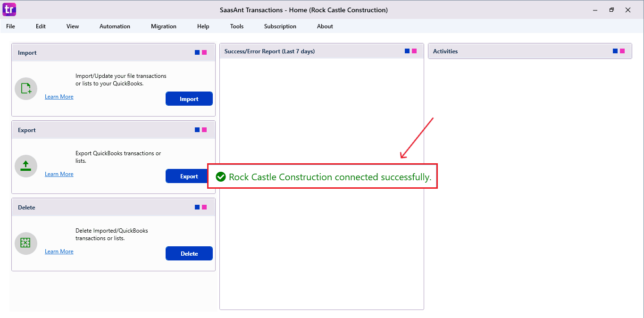Open the Migration menu
The width and height of the screenshot is (644, 318).
(x=164, y=26)
